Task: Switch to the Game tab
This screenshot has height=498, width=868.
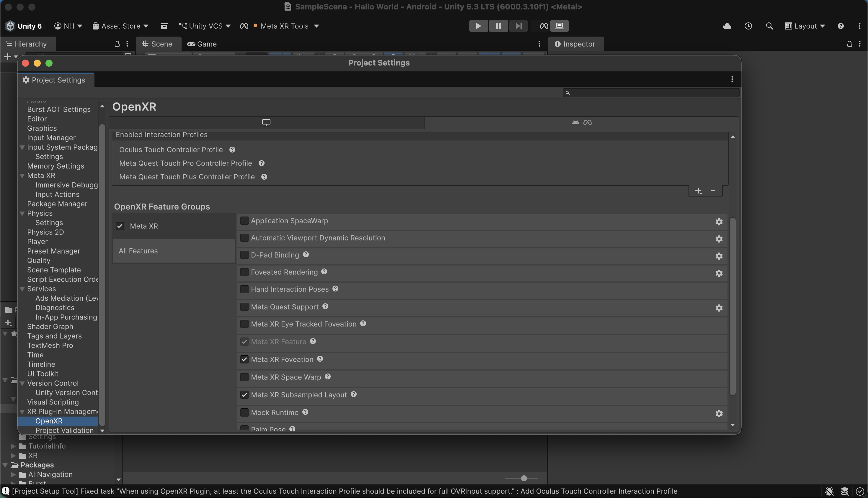Action: tap(202, 44)
